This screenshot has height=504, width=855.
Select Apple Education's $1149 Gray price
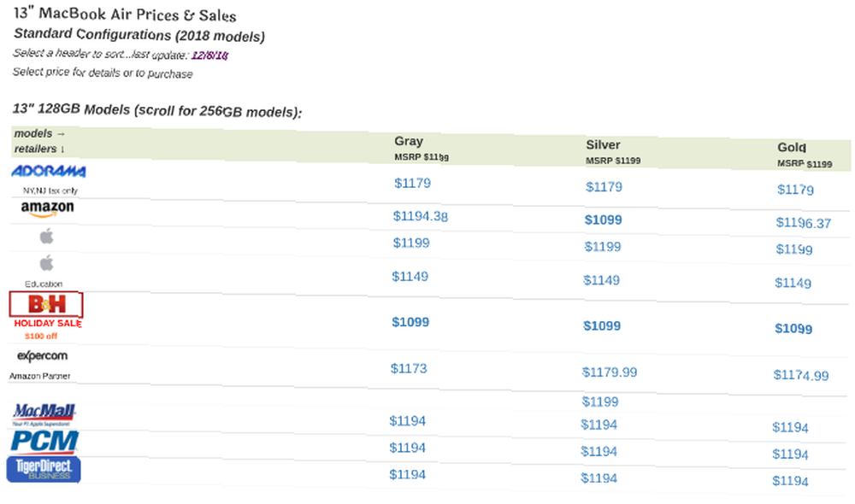410,277
